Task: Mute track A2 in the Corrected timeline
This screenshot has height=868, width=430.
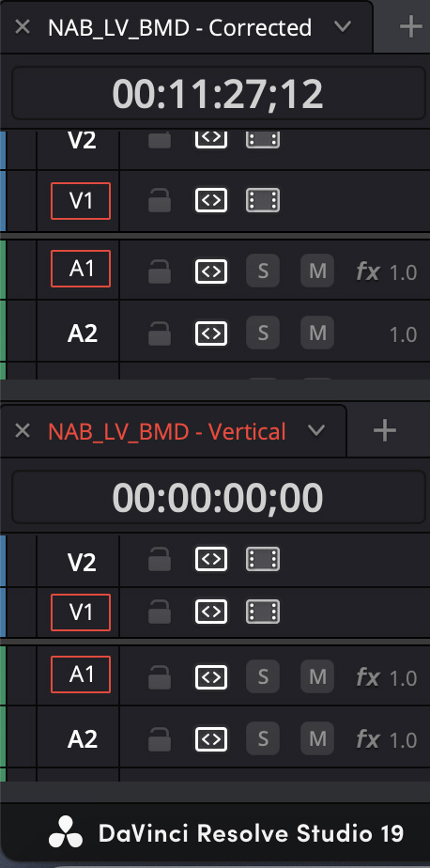Action: (x=317, y=333)
